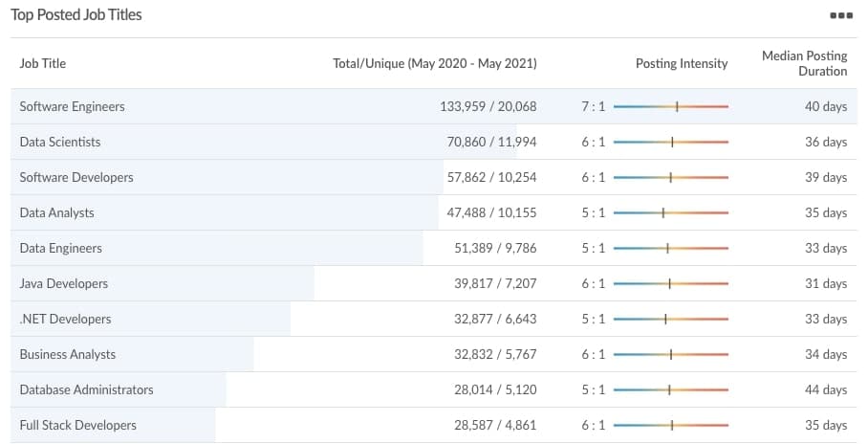Click the Business Analysts job title
The image size is (868, 444).
pyautogui.click(x=68, y=355)
